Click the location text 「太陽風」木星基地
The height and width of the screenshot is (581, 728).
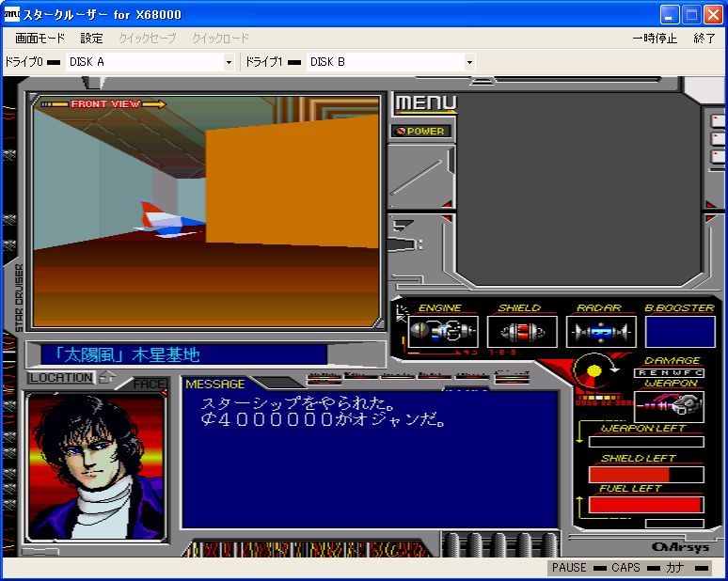127,355
